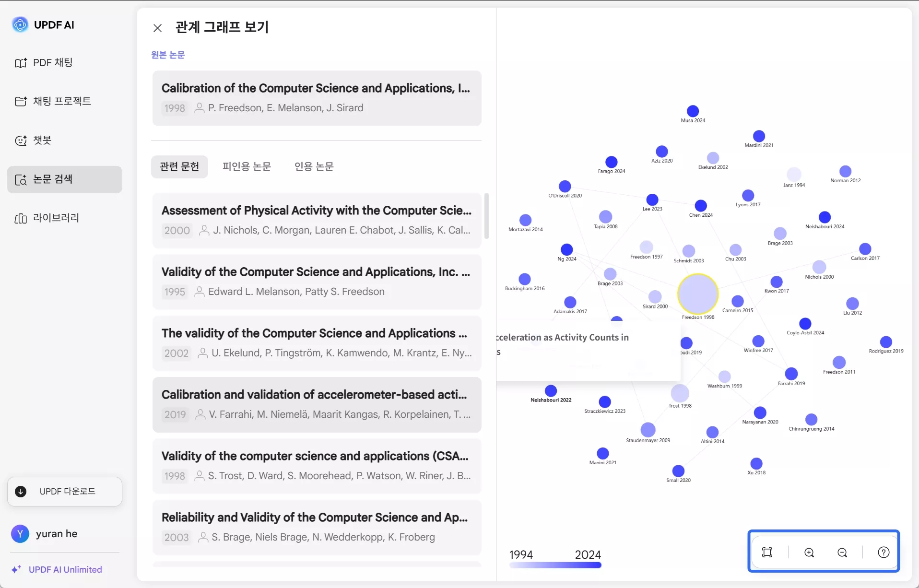Select the Ng 2024 graph node

566,249
